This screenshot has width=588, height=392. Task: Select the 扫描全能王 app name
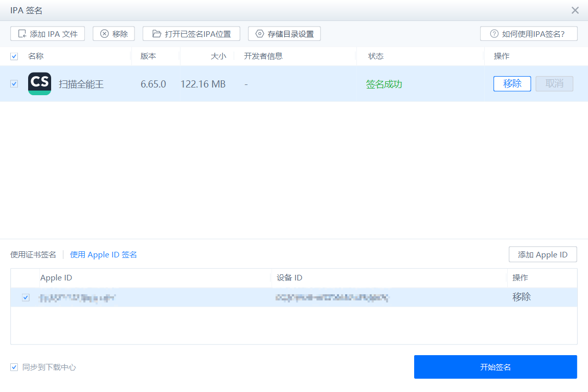(x=81, y=84)
